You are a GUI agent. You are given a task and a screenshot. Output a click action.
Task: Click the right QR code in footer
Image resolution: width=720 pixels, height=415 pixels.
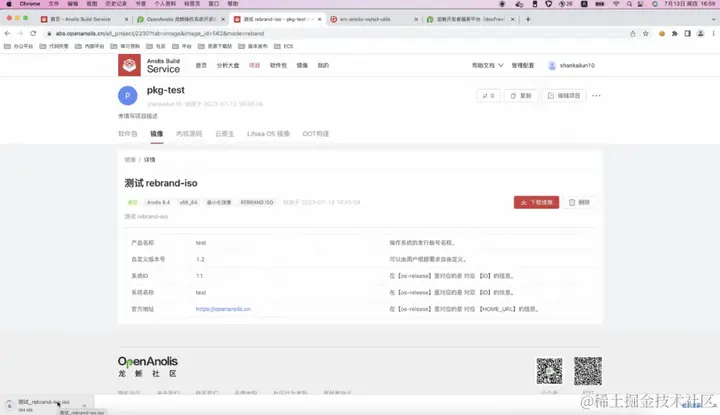[588, 371]
